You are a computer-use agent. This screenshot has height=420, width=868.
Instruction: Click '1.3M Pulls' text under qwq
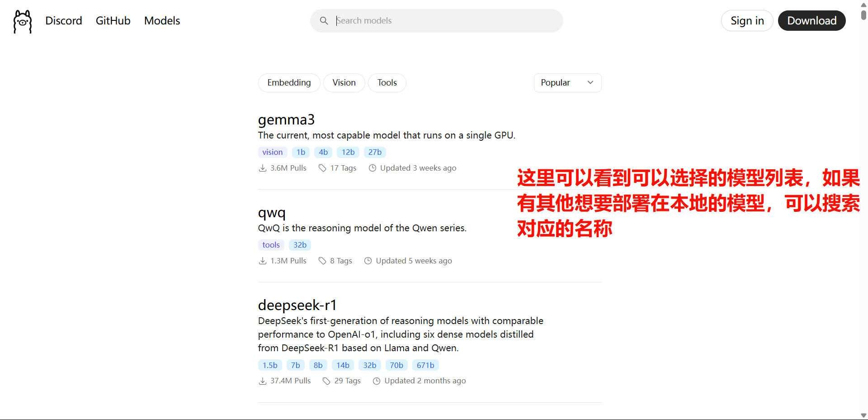288,261
